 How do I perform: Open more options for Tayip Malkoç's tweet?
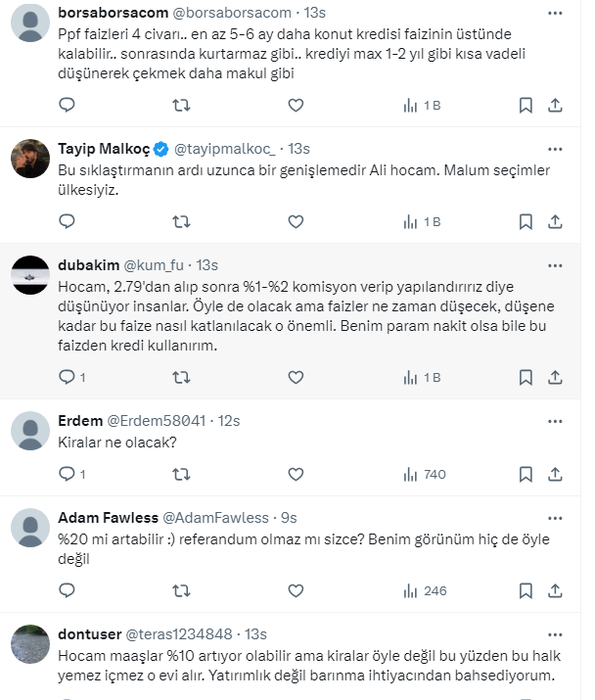pyautogui.click(x=555, y=149)
